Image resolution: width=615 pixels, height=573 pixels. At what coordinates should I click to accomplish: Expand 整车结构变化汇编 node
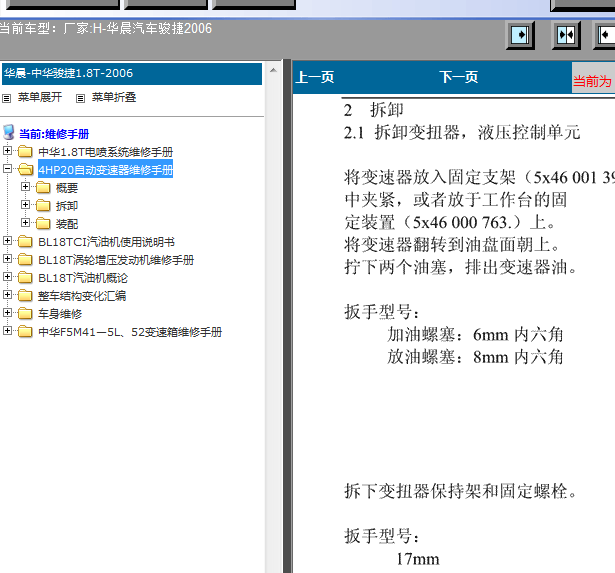point(7,295)
